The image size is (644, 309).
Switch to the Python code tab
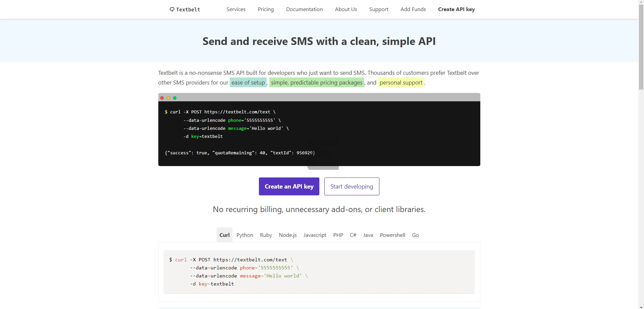(245, 235)
